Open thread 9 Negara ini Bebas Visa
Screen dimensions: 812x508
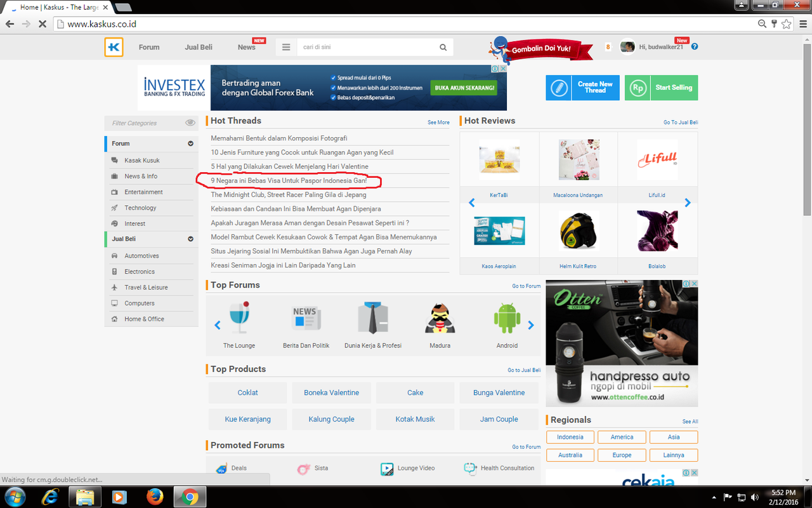289,180
